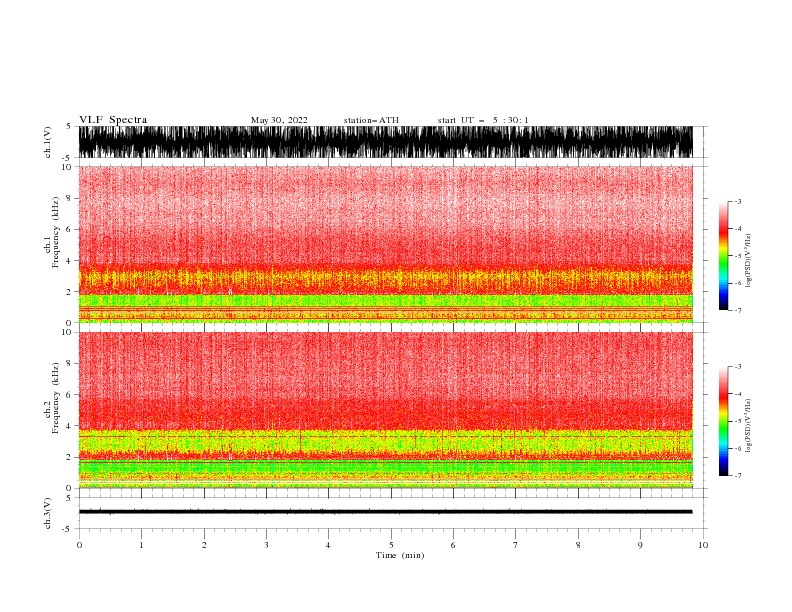792x612 pixels.
Task: Click the time axis tick label "10"
Action: 703,545
